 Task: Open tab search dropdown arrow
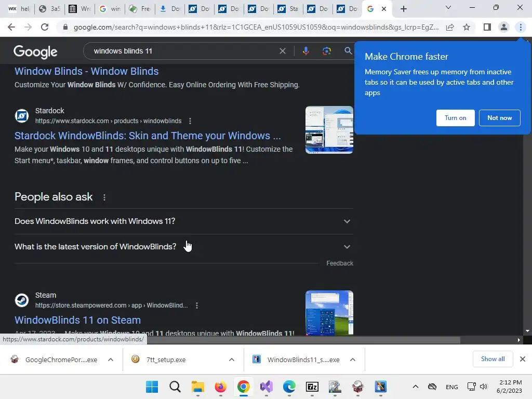(448, 7)
